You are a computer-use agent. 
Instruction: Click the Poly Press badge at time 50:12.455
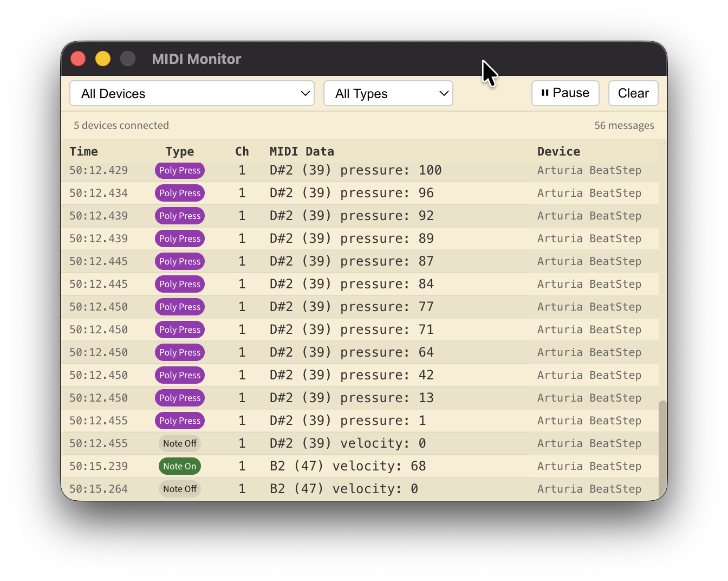[179, 420]
